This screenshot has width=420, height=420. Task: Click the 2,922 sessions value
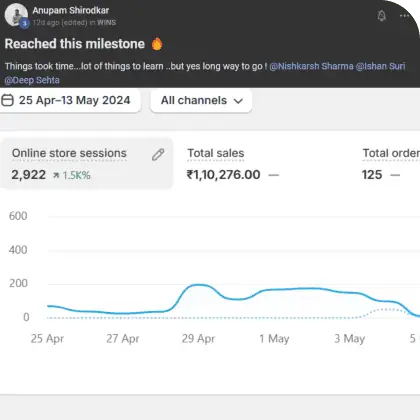tap(29, 175)
